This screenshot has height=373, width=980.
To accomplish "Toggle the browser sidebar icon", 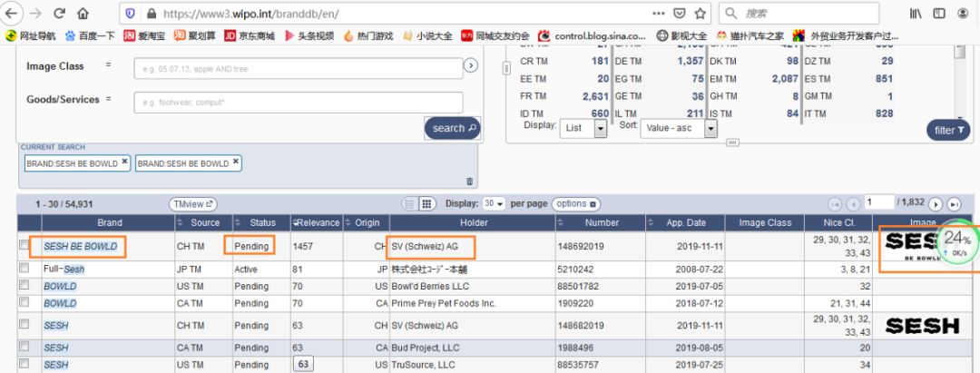I will coord(939,13).
